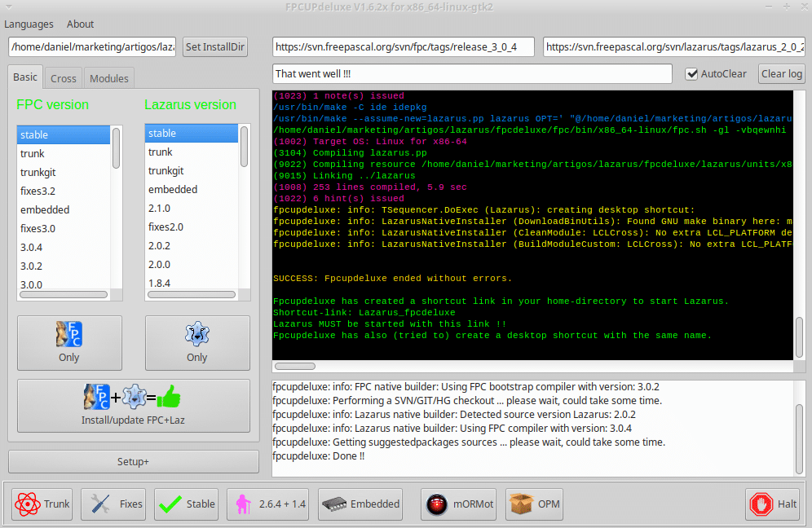This screenshot has width=812, height=528.
Task: Select trunk in the FPC version list
Action: [x=33, y=152]
